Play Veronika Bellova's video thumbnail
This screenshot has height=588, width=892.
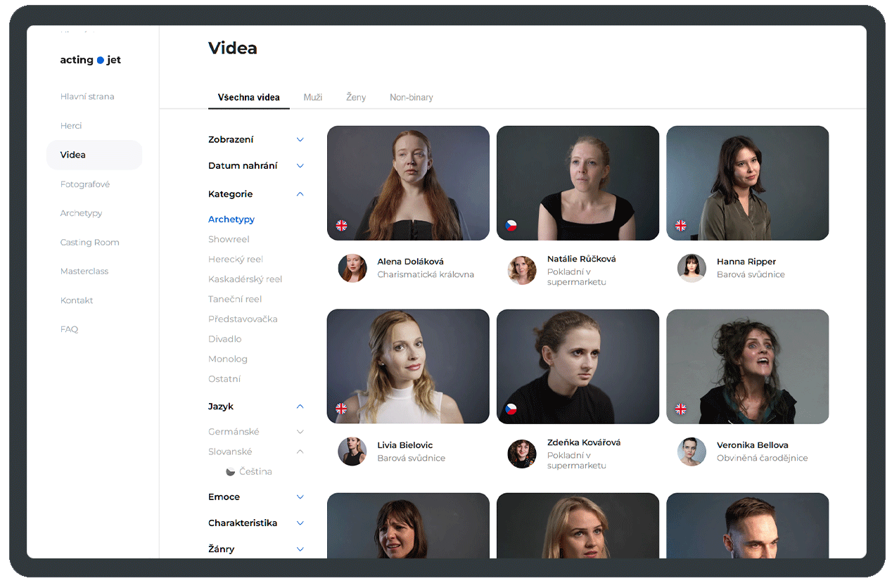point(748,366)
